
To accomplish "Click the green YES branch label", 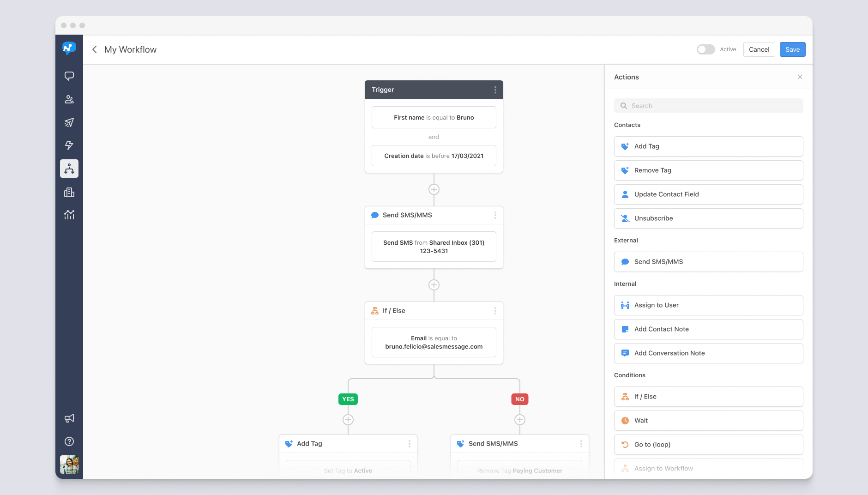I will 348,399.
